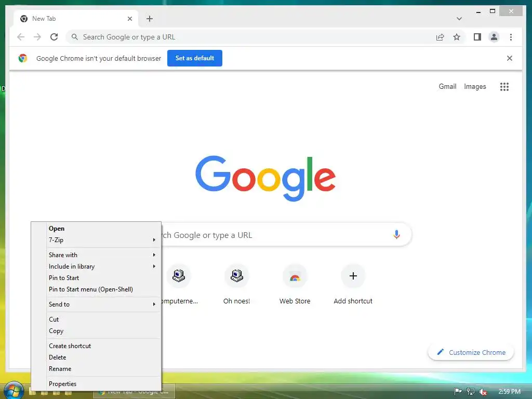Click the forward navigation arrow
This screenshot has width=532, height=399.
(x=37, y=37)
